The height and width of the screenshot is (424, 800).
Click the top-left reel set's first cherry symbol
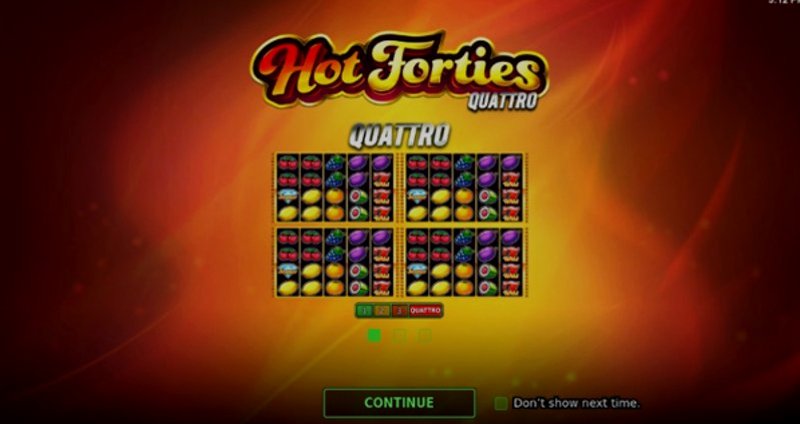(288, 163)
